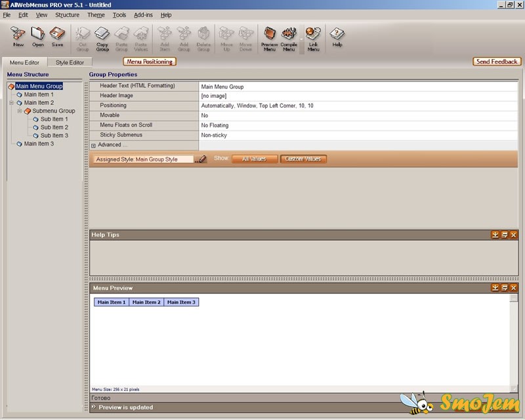Click the Assigned Style field
The image size is (525, 420).
click(144, 159)
